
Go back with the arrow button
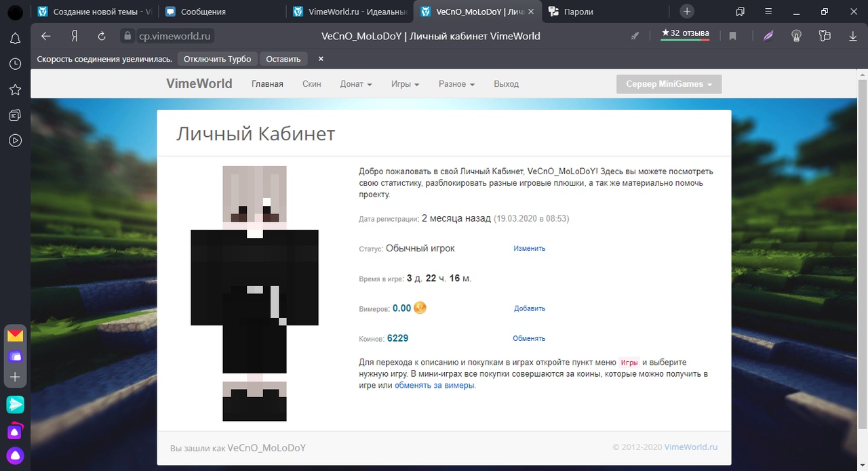coord(45,36)
